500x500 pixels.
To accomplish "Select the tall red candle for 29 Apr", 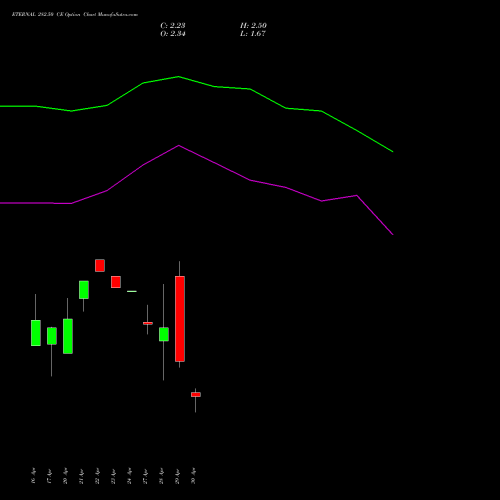I will click(180, 319).
